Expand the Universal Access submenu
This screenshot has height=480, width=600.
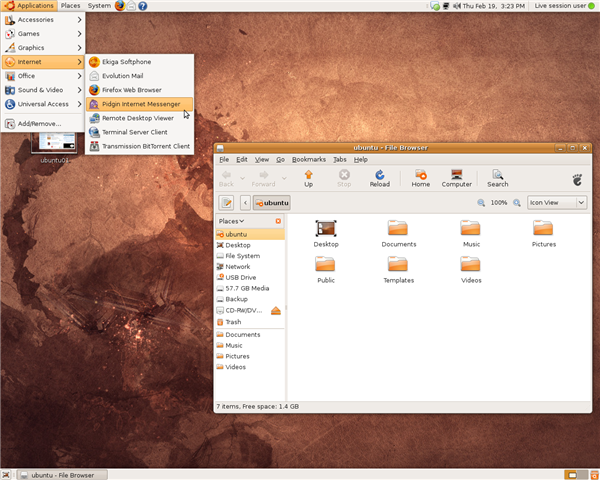click(x=43, y=104)
